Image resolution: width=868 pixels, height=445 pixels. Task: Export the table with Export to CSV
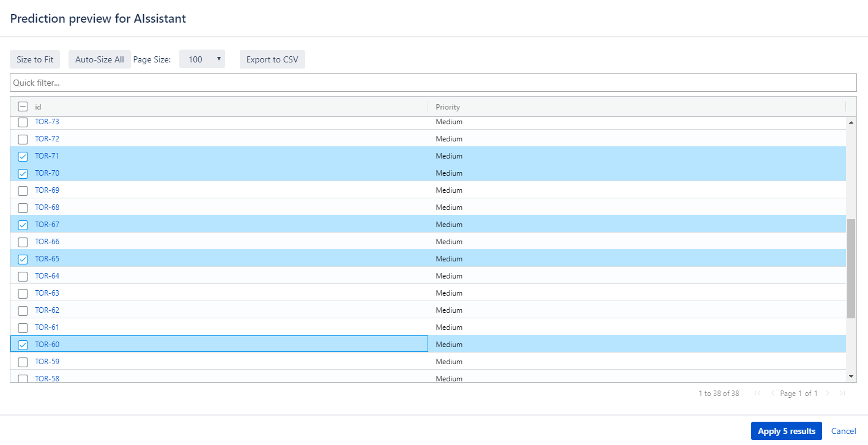(x=272, y=59)
